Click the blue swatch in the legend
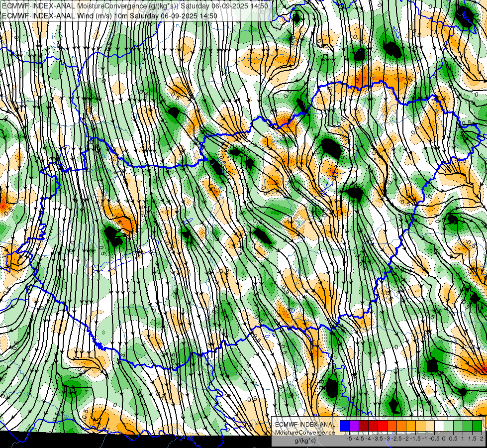Image resolution: width=487 pixels, height=448 pixels. (x=345, y=426)
